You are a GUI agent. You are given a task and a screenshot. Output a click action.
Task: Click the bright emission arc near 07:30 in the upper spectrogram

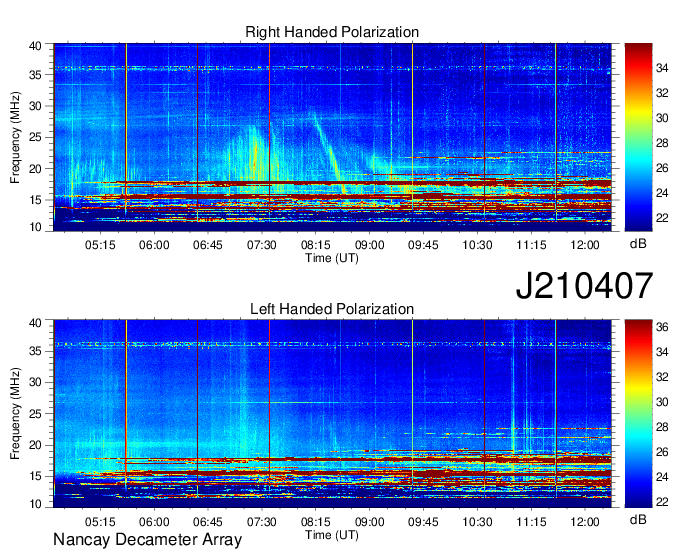click(254, 156)
